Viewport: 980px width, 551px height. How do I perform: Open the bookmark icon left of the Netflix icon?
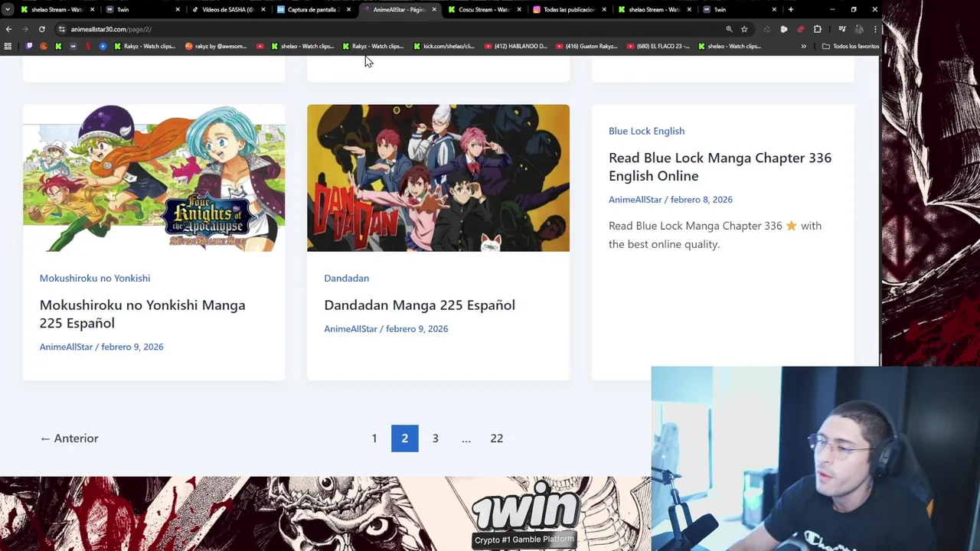tap(73, 46)
